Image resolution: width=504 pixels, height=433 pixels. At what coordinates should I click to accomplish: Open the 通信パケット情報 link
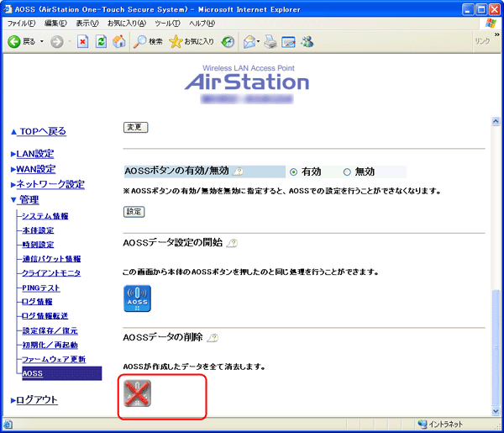[51, 259]
